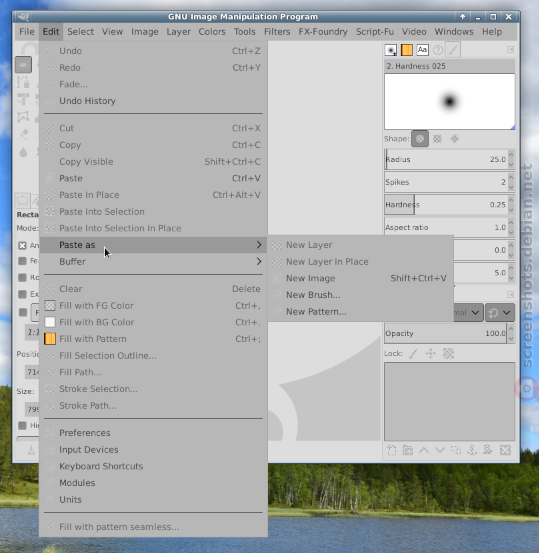Image resolution: width=539 pixels, height=553 pixels.
Task: Click the eraser tool icon in toolbox
Action: click(x=23, y=134)
